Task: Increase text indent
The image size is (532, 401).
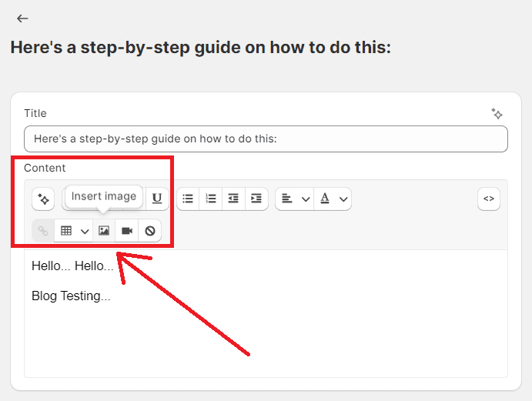Action: coord(256,199)
